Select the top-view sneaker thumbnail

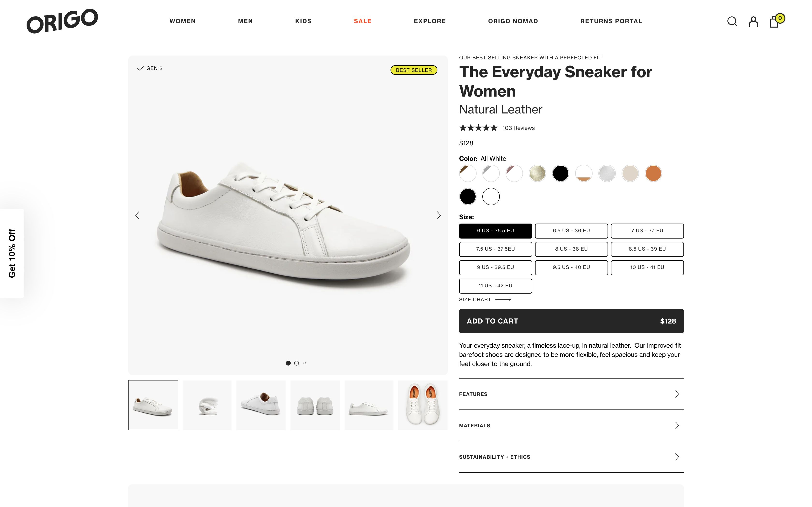[423, 405]
